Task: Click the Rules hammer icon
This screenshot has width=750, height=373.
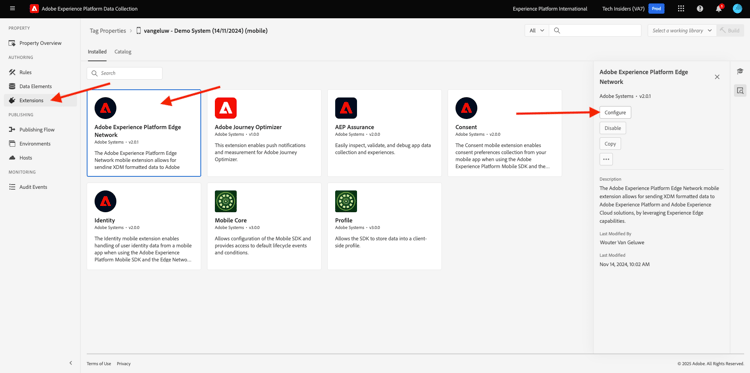Action: coord(12,72)
